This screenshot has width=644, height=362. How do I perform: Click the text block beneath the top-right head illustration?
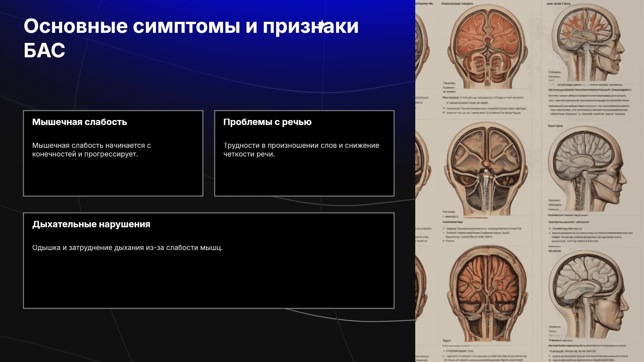click(x=590, y=101)
